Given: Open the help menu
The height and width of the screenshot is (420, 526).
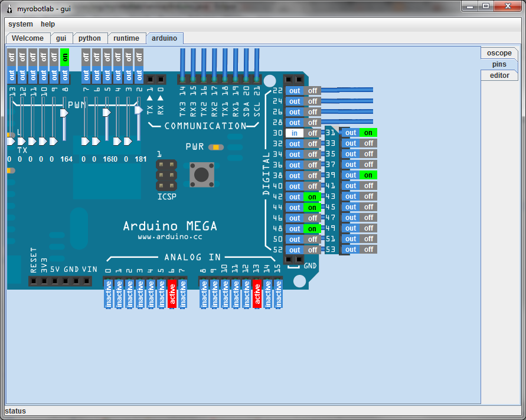Looking at the screenshot, I should click(x=48, y=24).
